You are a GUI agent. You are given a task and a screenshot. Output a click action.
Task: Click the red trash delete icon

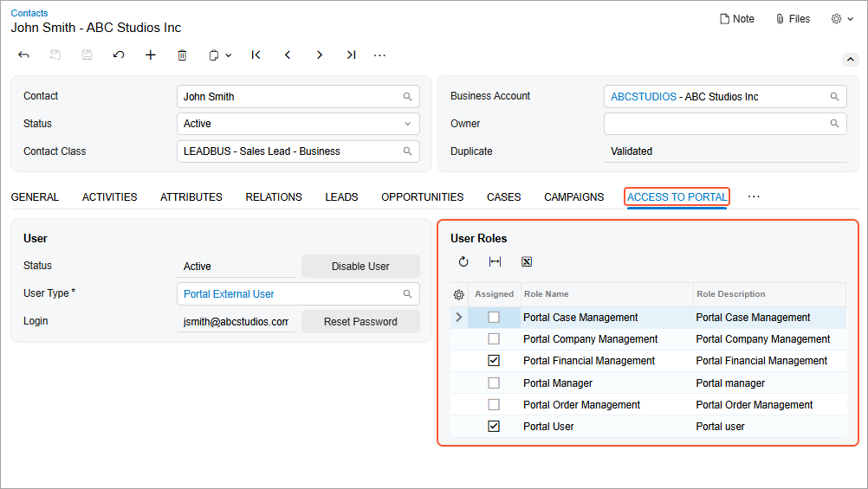(182, 55)
